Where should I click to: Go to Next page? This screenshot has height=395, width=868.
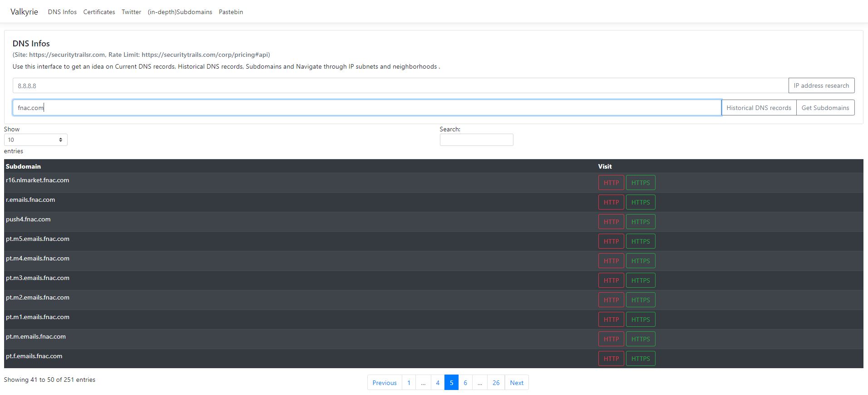pos(517,383)
